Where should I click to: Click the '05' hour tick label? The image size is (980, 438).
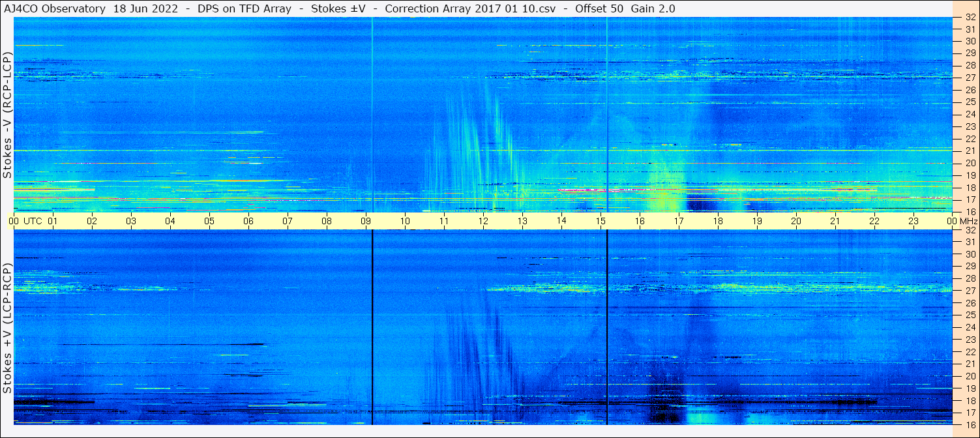pos(209,221)
